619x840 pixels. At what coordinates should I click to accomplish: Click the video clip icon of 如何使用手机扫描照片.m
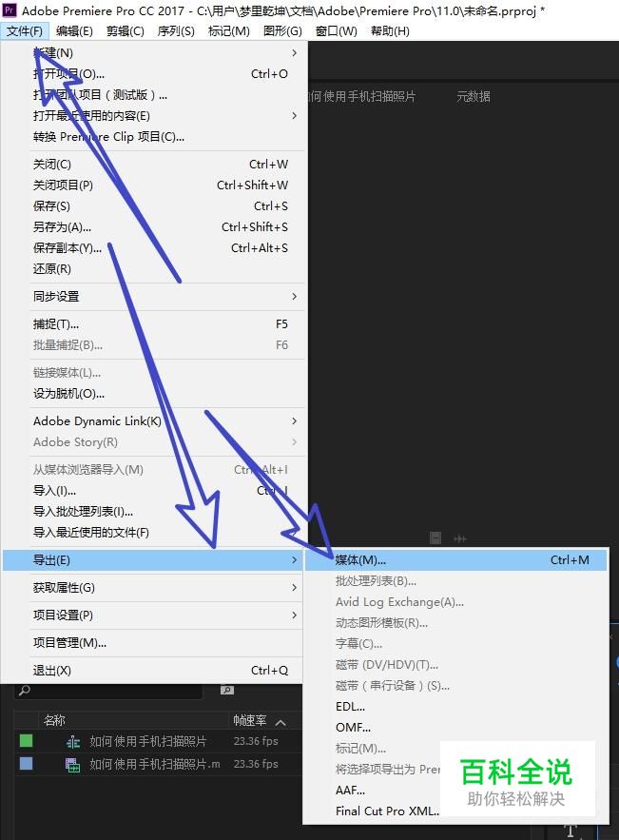(x=73, y=765)
